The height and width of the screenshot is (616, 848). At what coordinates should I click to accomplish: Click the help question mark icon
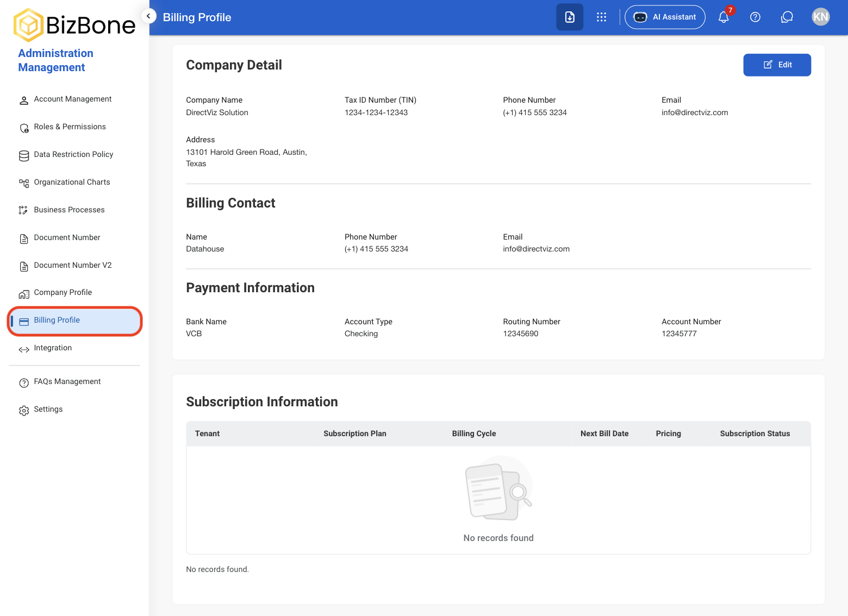click(755, 17)
